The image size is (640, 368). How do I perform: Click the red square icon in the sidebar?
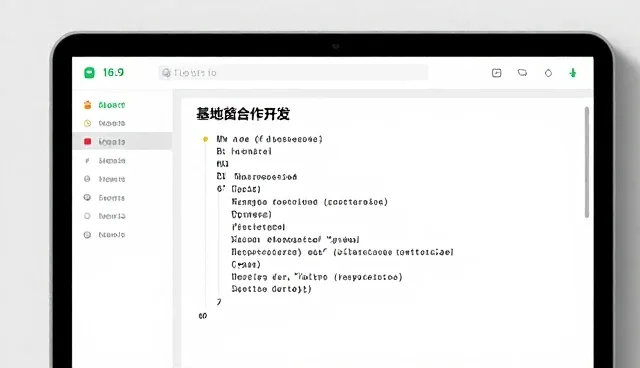tap(87, 142)
